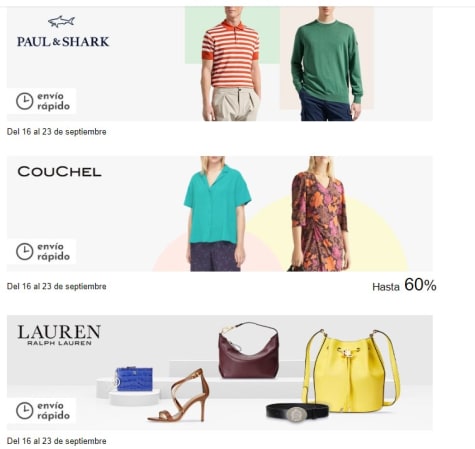The width and height of the screenshot is (475, 449).
Task: Select the green sweater model image
Action: pos(326,64)
